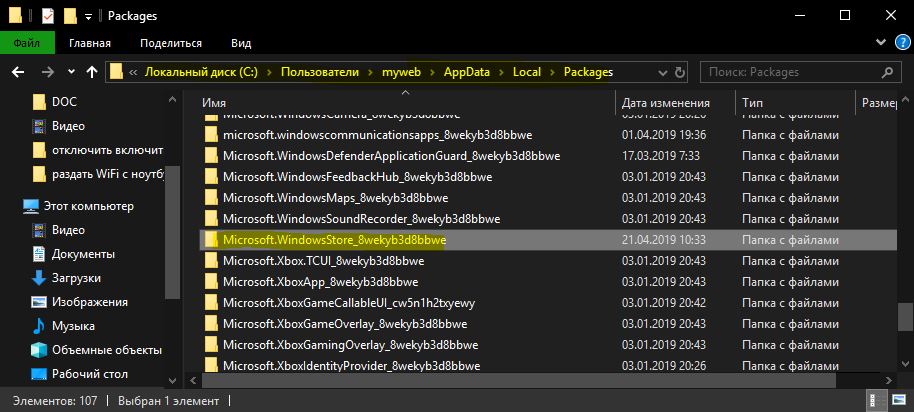Expand the ribbon with the chevron

click(881, 43)
